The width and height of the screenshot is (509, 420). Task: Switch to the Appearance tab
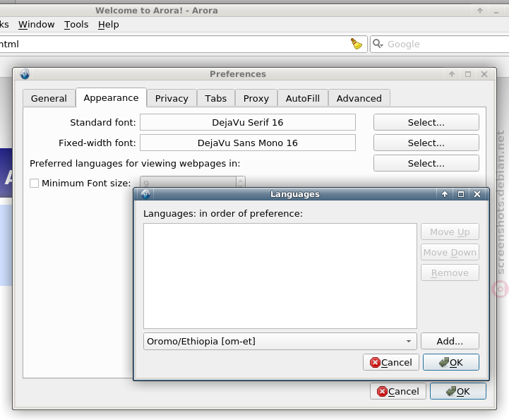(111, 97)
